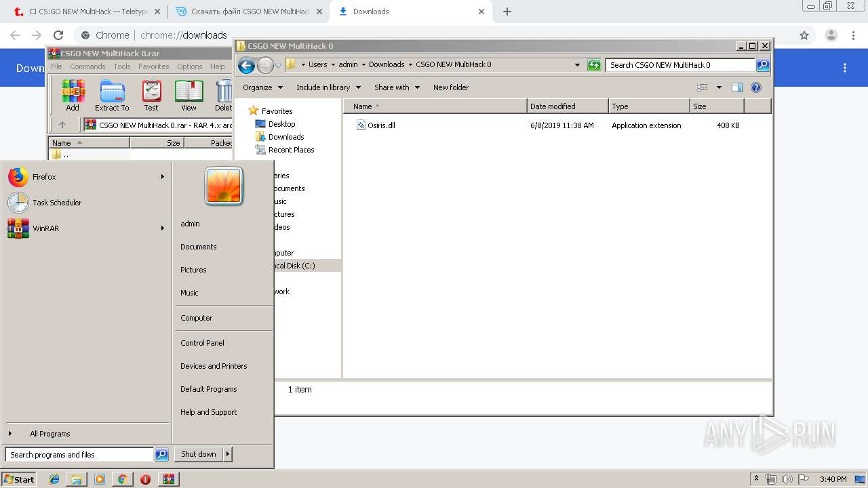Click the user account picture in Start menu

click(x=224, y=186)
